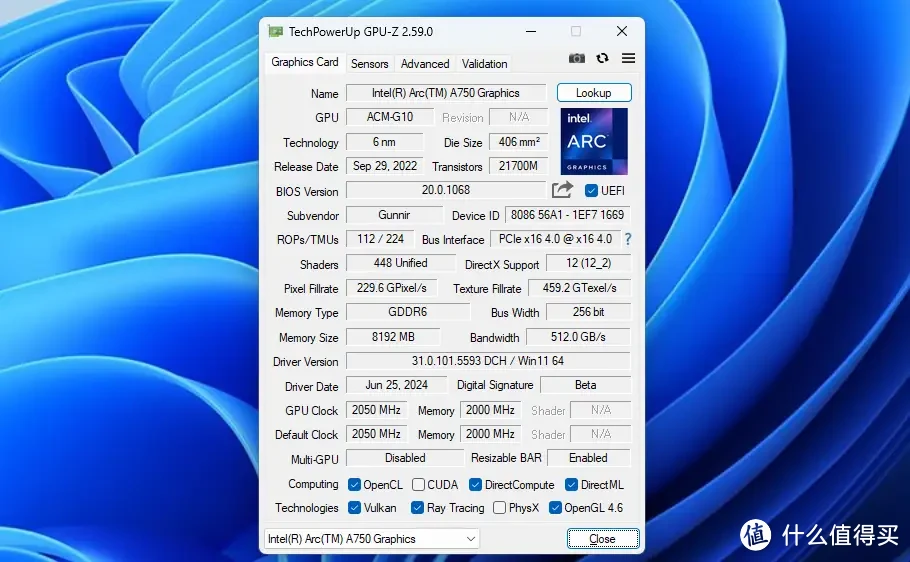Click the Multi-GPU value Disabled
This screenshot has width=910, height=562.
[x=405, y=458]
